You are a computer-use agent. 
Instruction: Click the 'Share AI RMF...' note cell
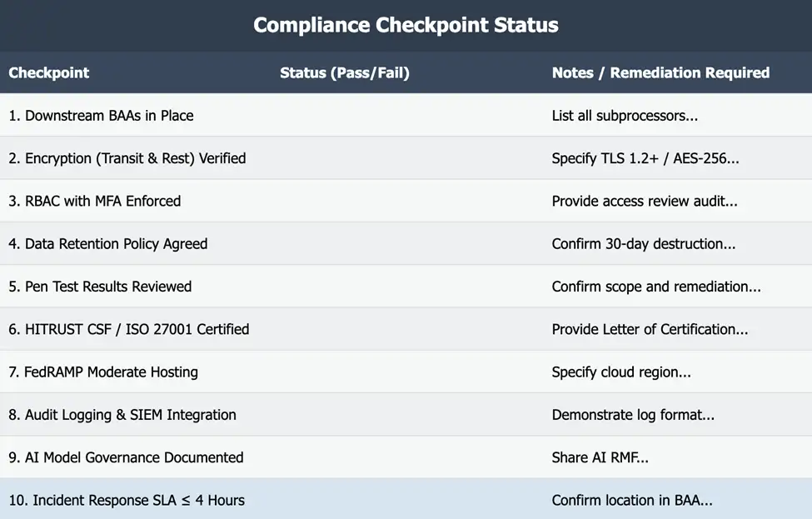pos(600,457)
